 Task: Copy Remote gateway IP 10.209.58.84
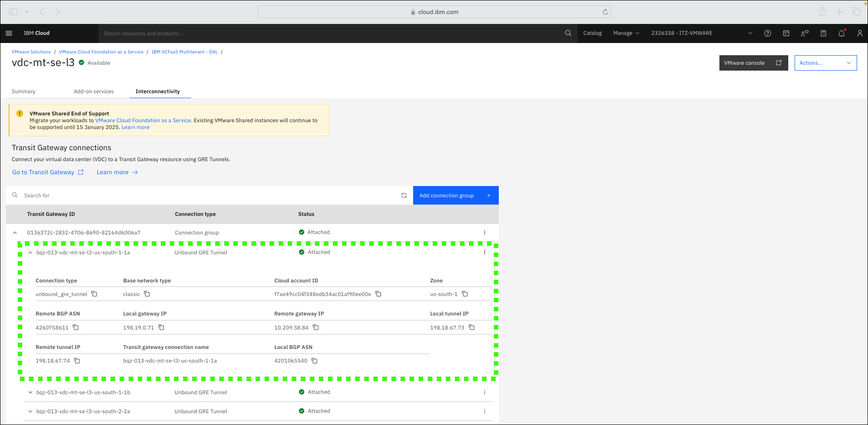(x=316, y=327)
